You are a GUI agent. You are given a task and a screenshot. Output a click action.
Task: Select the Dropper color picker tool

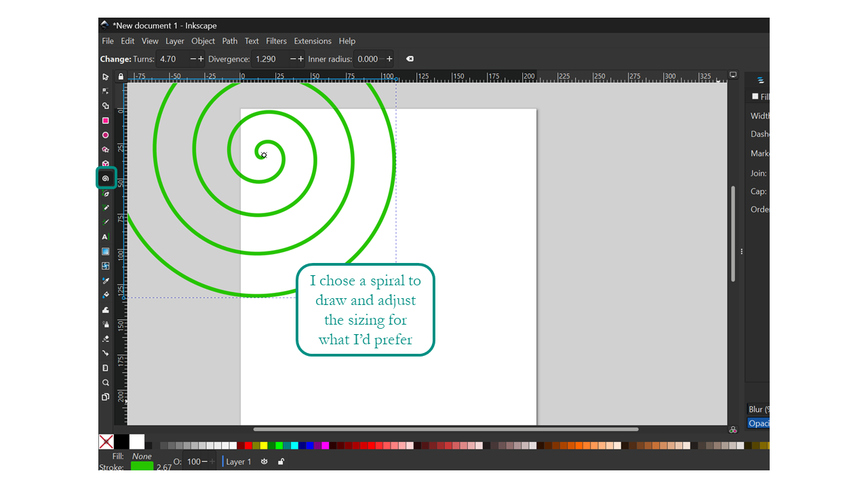pos(105,281)
